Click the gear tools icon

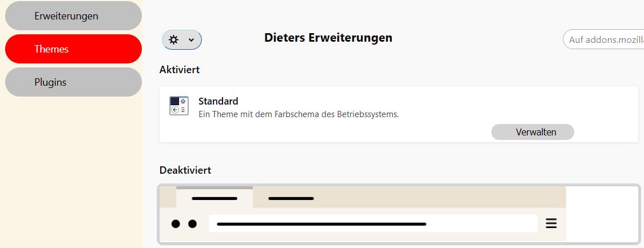tap(174, 40)
